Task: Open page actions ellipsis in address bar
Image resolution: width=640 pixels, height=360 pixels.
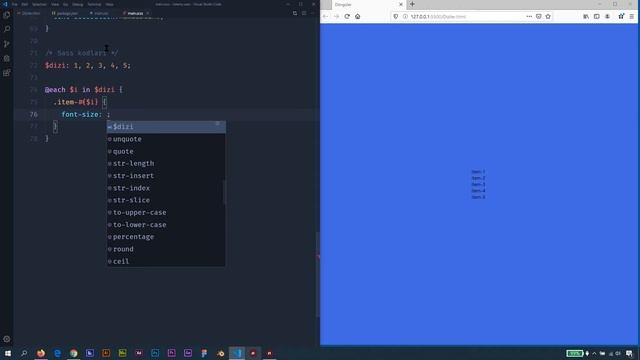Action: (x=529, y=16)
